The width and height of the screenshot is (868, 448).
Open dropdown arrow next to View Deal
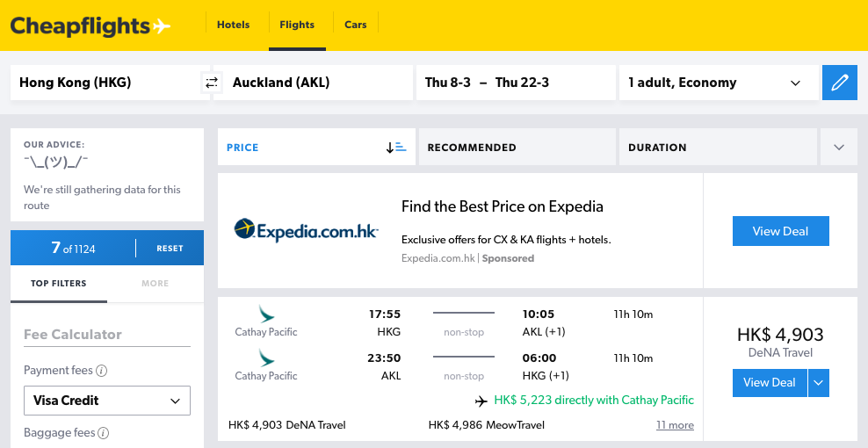(819, 383)
